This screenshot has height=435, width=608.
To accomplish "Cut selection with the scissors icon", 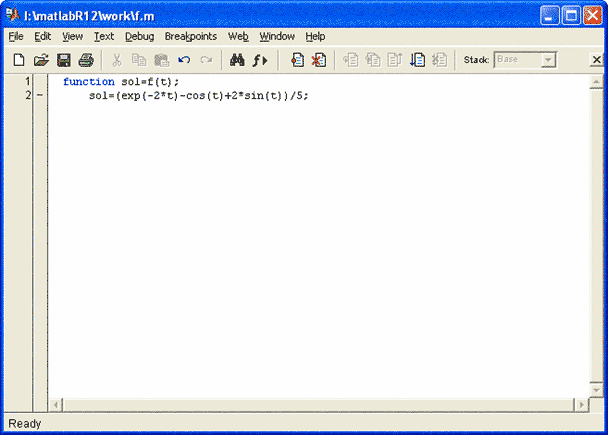I will pos(117,60).
